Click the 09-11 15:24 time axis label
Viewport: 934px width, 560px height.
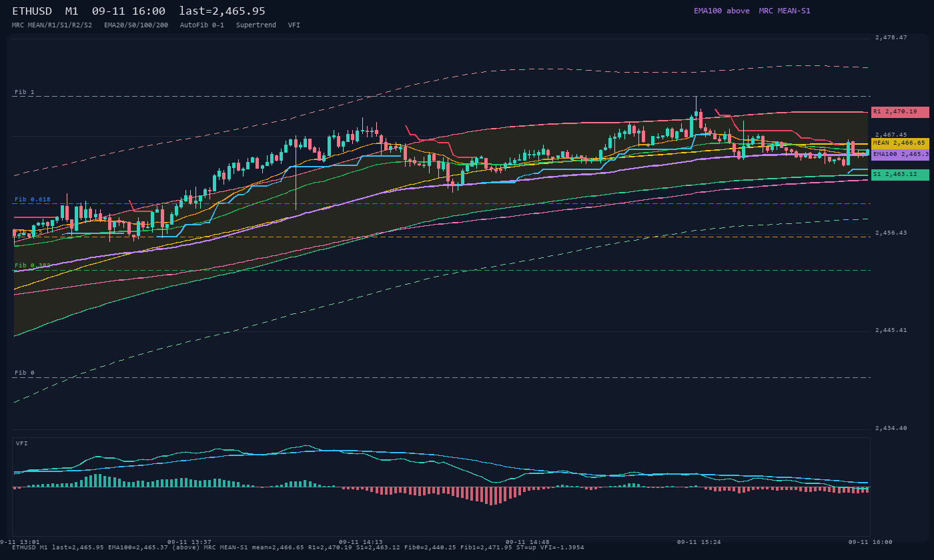pos(699,542)
